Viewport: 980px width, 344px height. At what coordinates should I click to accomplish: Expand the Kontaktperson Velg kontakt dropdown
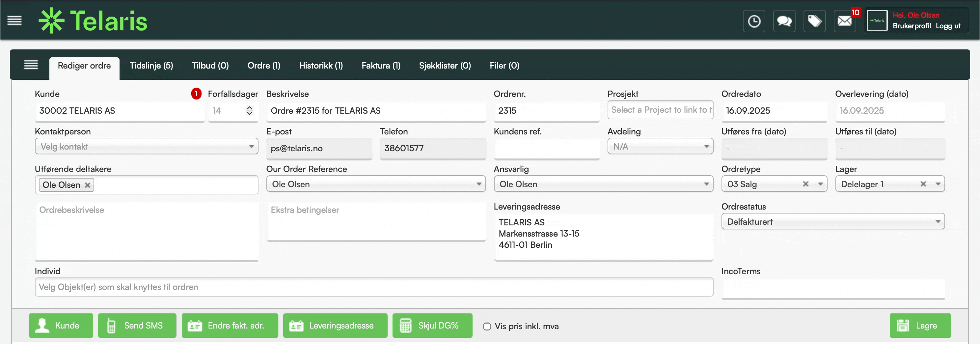[147, 147]
